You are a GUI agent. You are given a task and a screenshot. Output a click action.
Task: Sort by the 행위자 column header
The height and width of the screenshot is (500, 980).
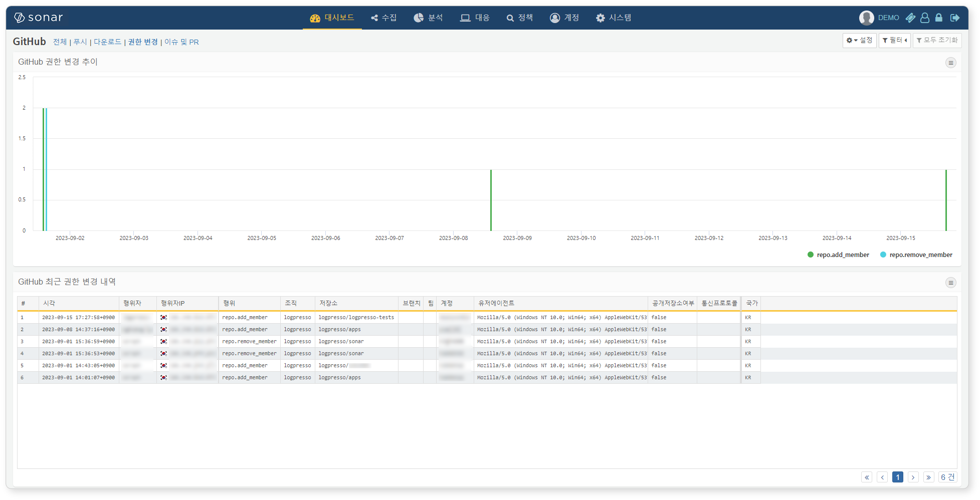click(x=138, y=303)
